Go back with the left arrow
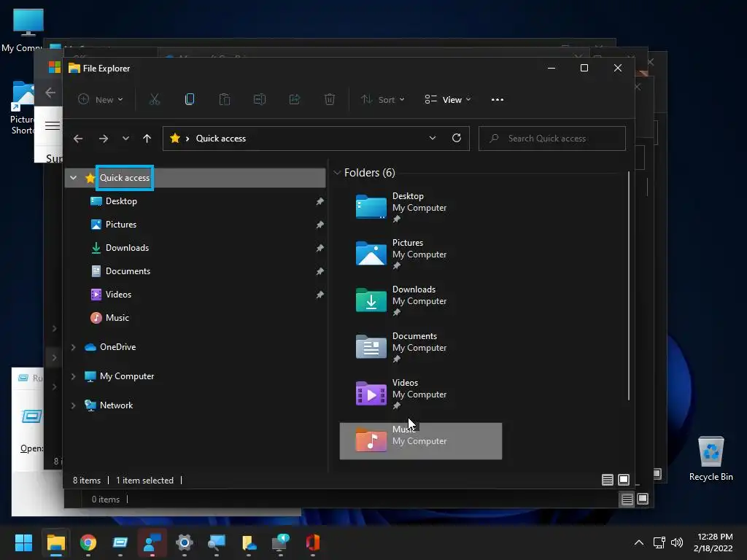Screen dimensions: 747x560 [x=78, y=139]
